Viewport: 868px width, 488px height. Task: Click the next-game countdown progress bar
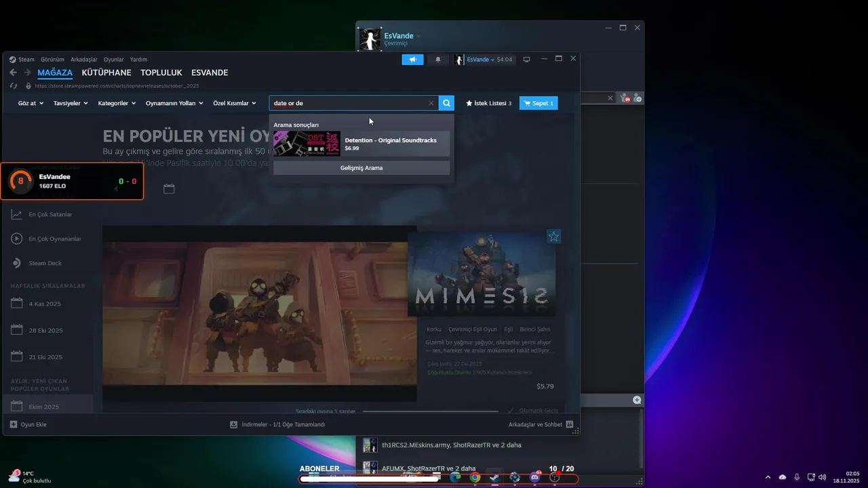click(x=431, y=411)
